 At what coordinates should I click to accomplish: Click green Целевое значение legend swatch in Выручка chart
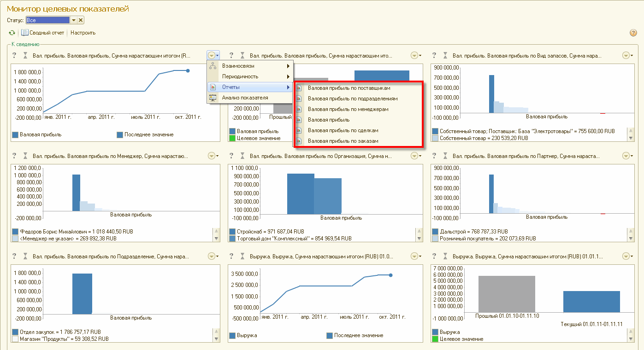(x=435, y=339)
